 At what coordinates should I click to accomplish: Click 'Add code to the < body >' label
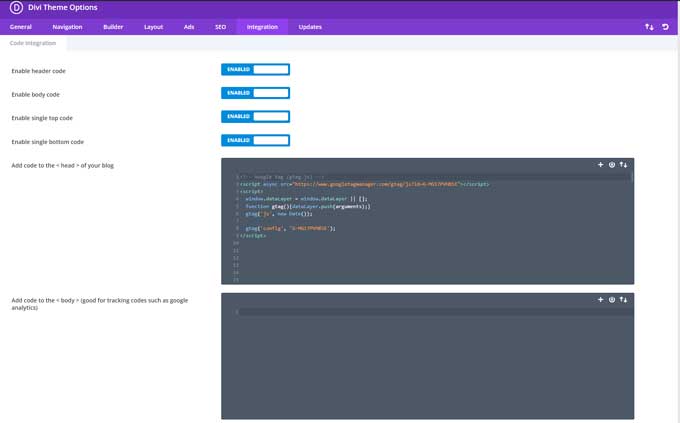[x=100, y=304]
